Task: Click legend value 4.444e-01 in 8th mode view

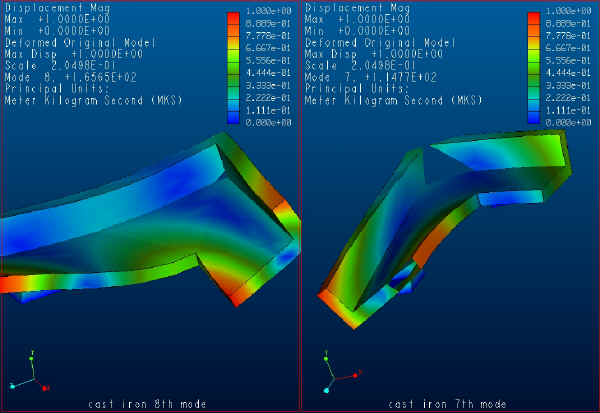Action: [x=268, y=73]
